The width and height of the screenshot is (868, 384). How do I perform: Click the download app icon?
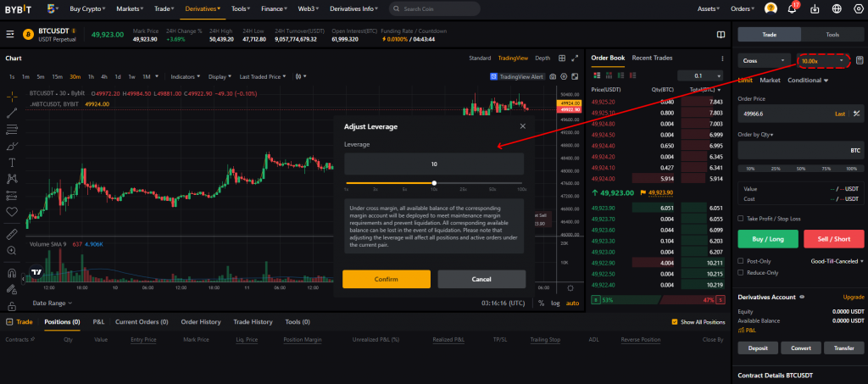[x=815, y=8]
